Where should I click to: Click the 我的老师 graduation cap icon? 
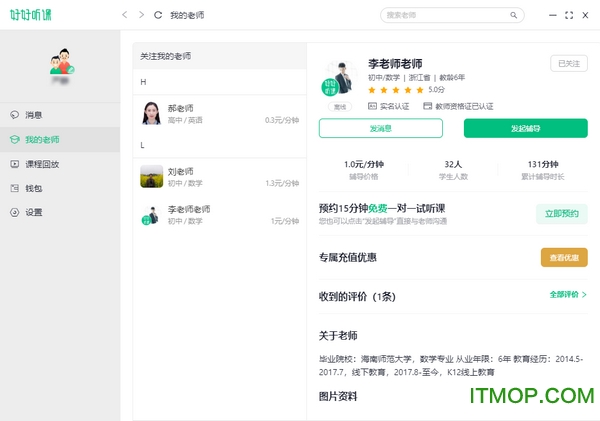point(15,139)
